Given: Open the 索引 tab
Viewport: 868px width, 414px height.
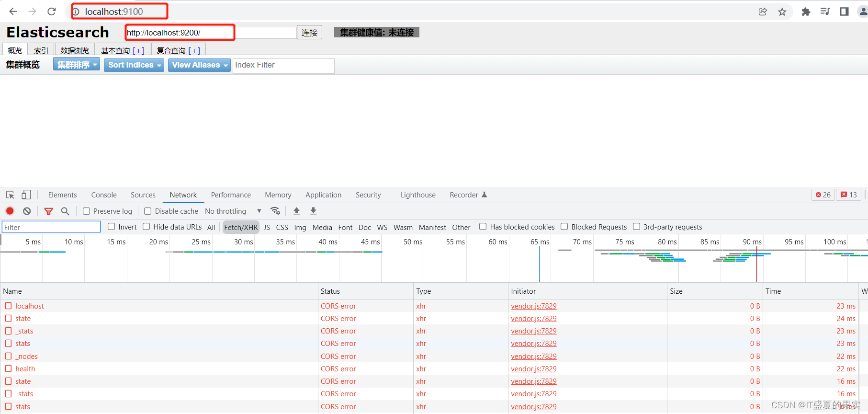Looking at the screenshot, I should [41, 50].
